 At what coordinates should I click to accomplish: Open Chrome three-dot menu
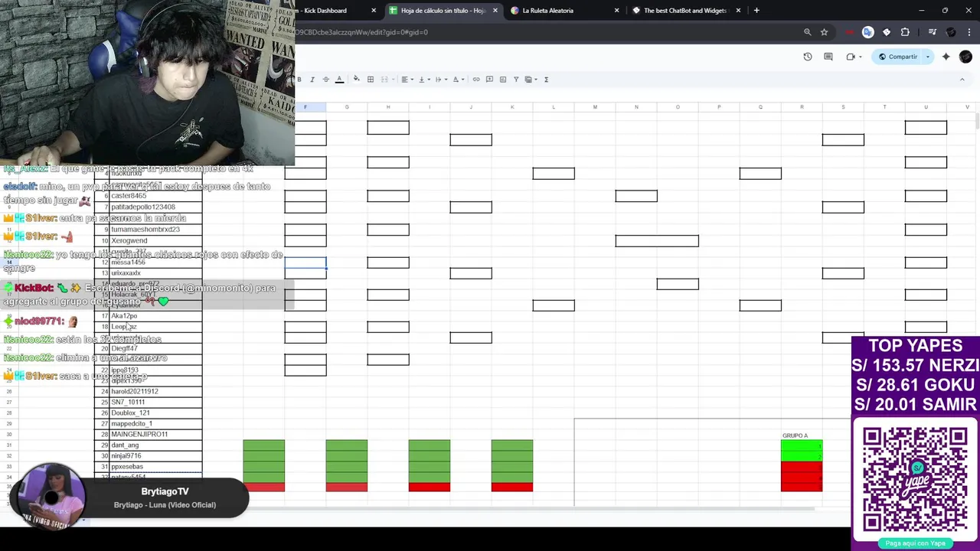click(969, 32)
